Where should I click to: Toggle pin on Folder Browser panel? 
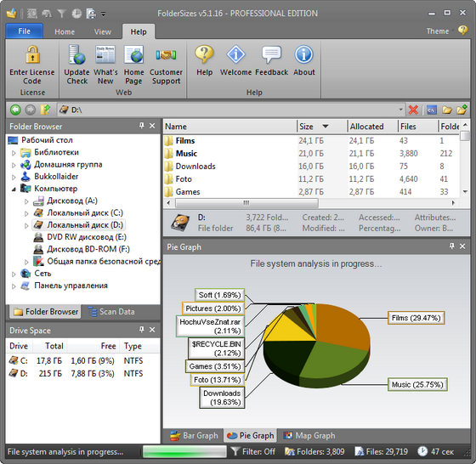point(142,126)
